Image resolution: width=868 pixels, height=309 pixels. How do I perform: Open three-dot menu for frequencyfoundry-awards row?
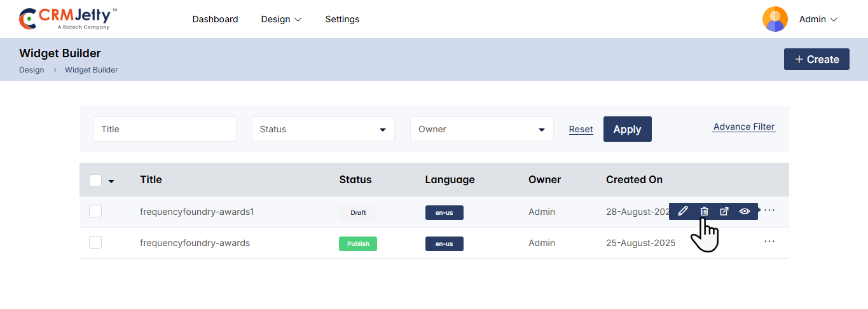tap(769, 242)
